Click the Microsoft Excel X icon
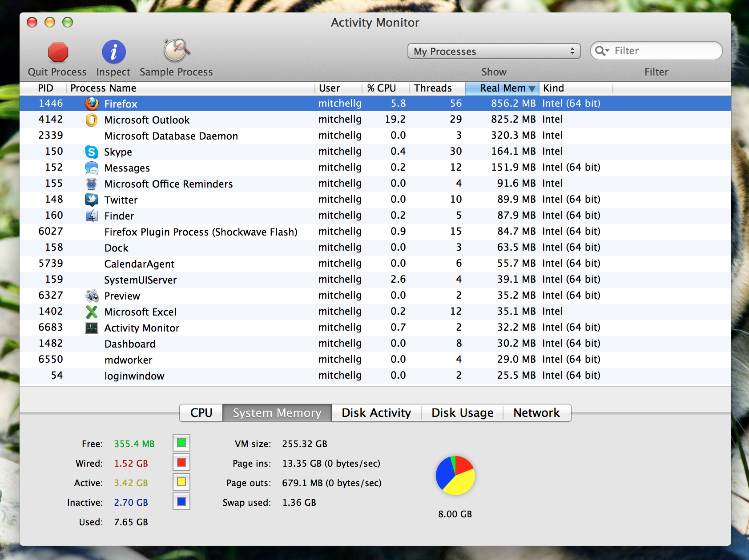The width and height of the screenshot is (749, 560). (92, 312)
